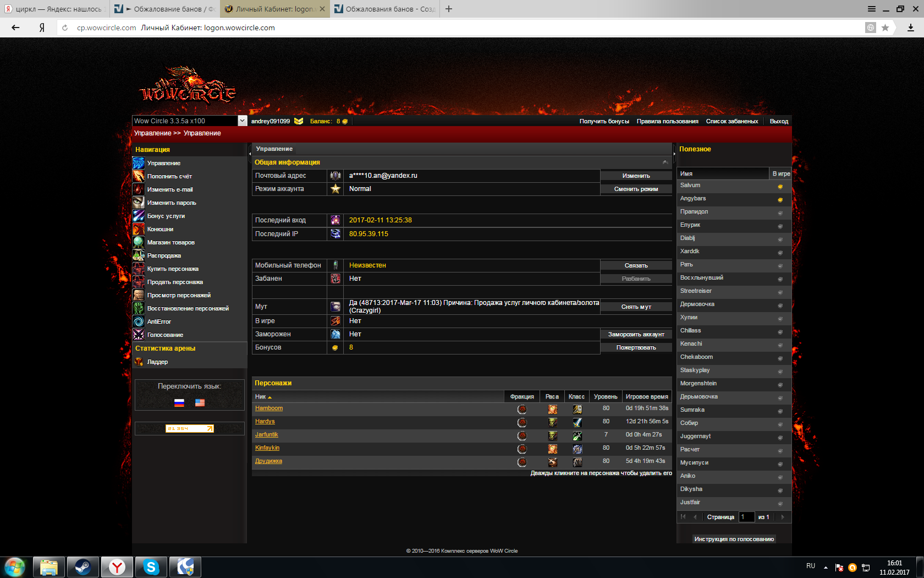Viewport: 924px width, 578px height.
Task: Open the Hamboom character link
Action: tap(269, 408)
